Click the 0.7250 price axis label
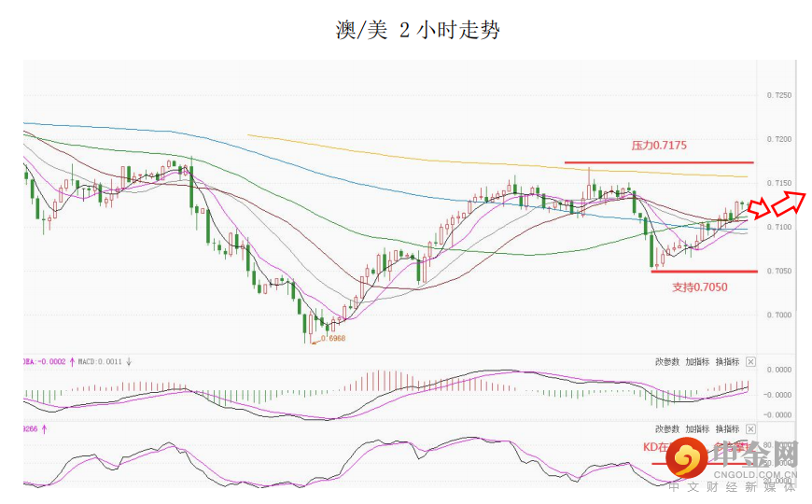Image resolution: width=812 pixels, height=504 pixels. [778, 95]
